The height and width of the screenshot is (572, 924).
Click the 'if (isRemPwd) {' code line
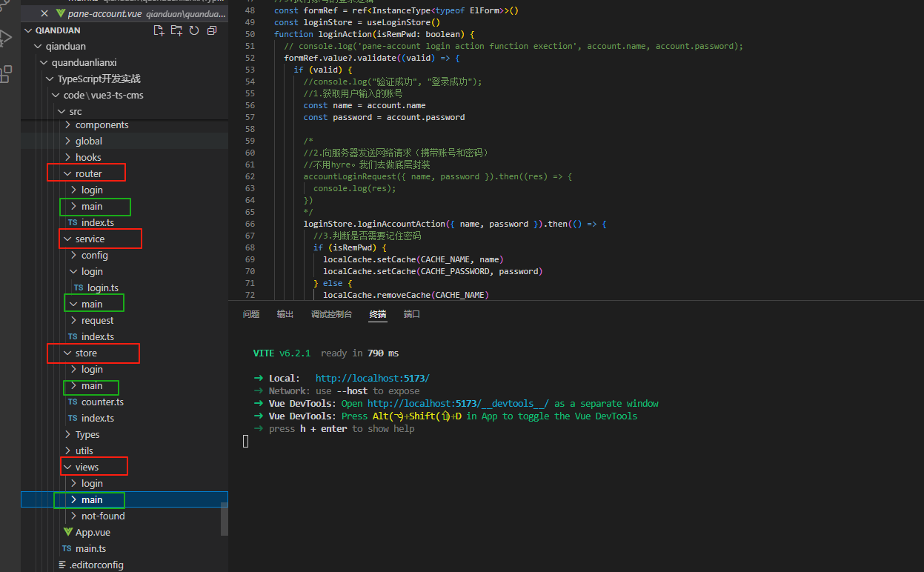[x=350, y=247]
